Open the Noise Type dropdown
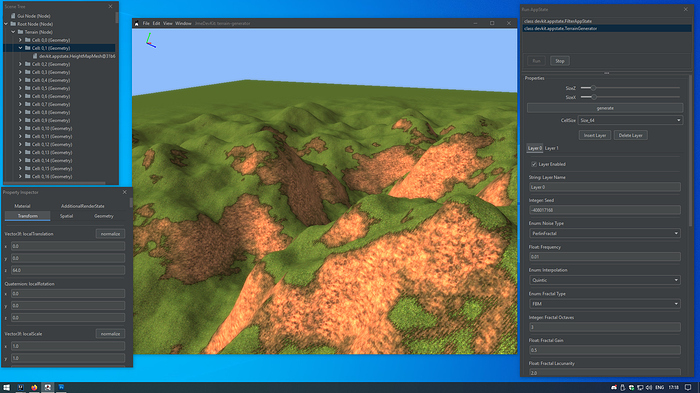This screenshot has width=700, height=393. coord(604,233)
